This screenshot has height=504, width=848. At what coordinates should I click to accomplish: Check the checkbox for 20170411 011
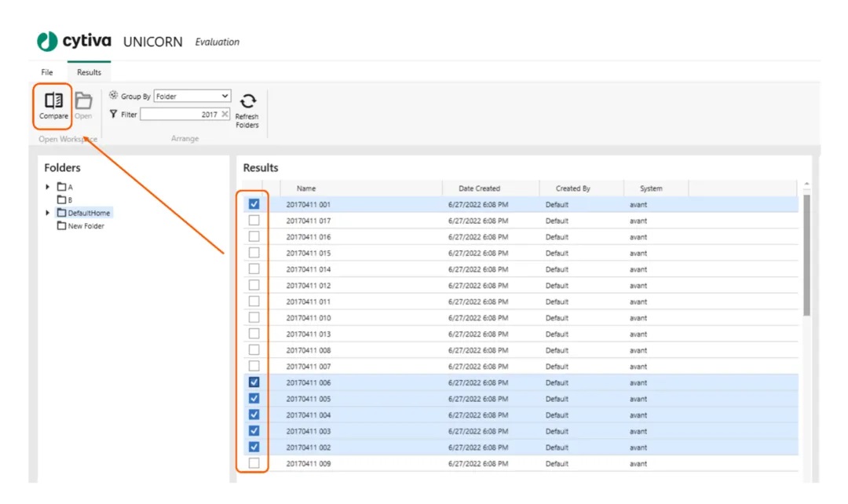click(254, 301)
